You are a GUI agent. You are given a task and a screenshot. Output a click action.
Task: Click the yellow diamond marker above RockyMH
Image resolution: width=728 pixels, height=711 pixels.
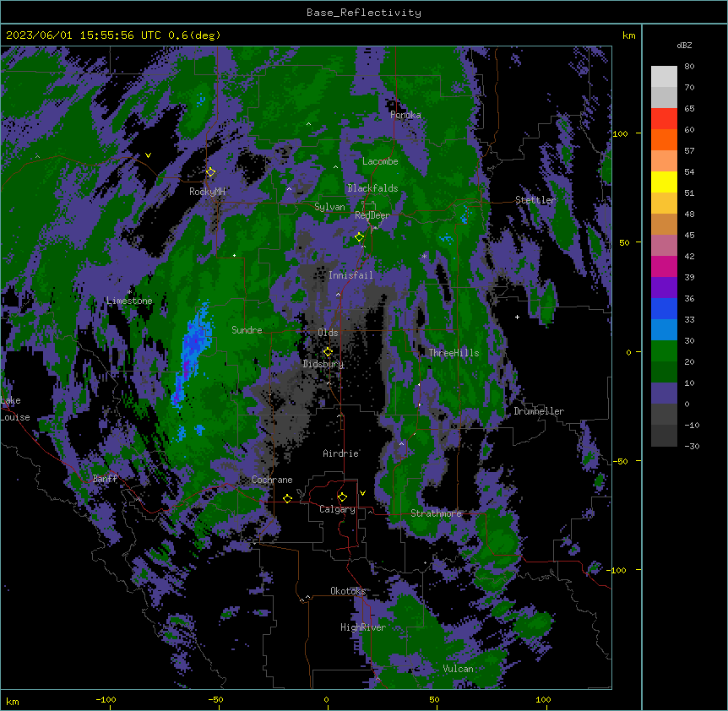tap(210, 172)
